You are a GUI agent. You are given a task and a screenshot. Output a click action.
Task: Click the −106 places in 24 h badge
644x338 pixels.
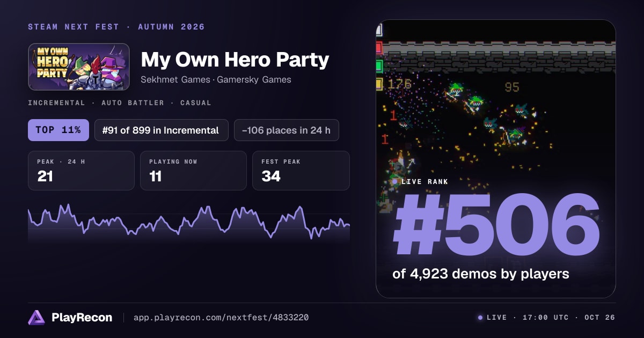287,130
